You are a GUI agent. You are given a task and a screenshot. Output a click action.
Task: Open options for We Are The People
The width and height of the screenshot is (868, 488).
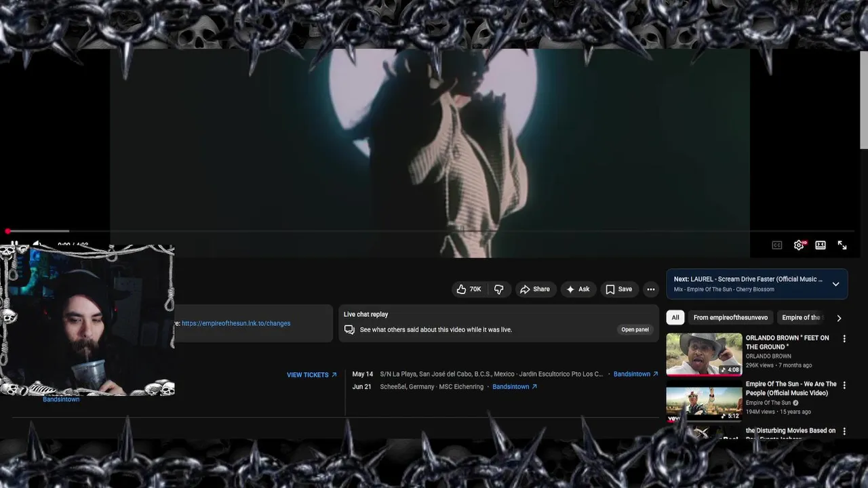click(x=844, y=385)
